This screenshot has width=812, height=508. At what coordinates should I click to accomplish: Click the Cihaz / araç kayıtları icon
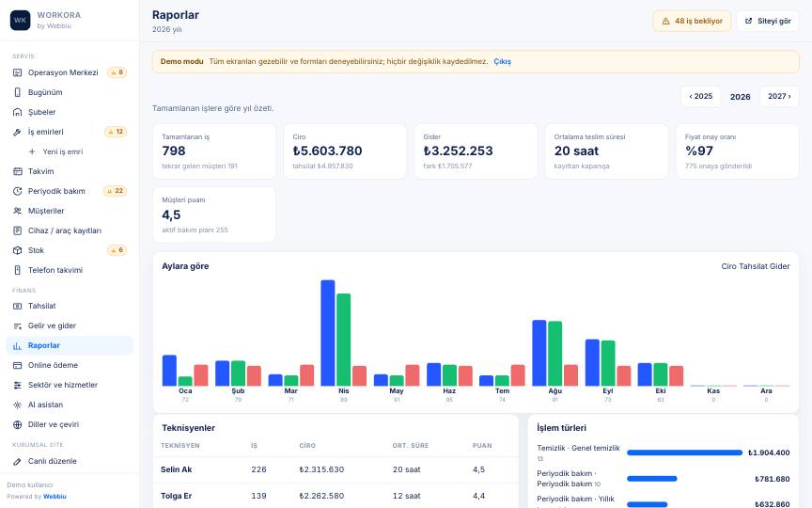[x=17, y=230]
